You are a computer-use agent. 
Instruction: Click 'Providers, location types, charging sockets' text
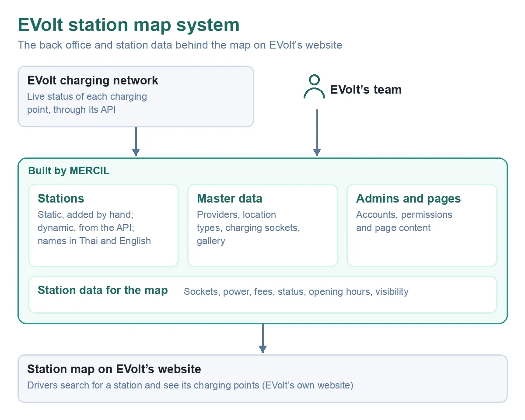pos(248,228)
